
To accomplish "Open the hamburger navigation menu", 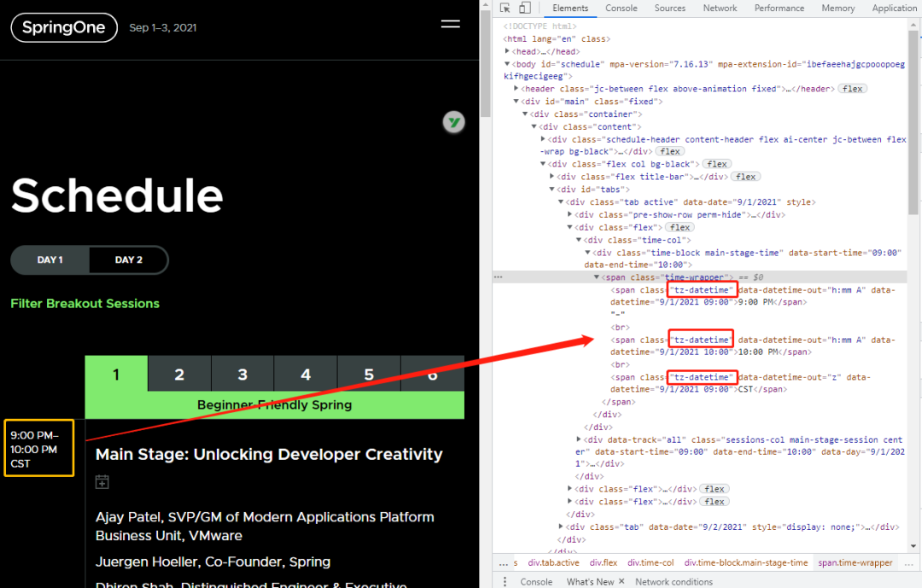I will pyautogui.click(x=451, y=24).
